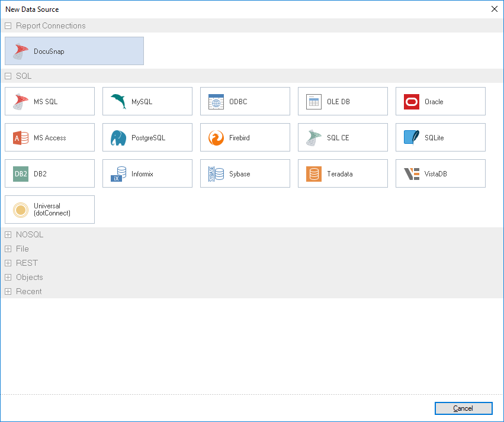The width and height of the screenshot is (504, 422).
Task: Click the VistaDB label text
Action: pos(435,174)
